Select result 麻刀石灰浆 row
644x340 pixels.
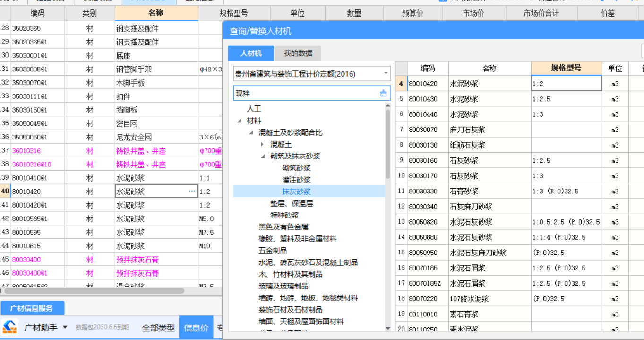(x=519, y=130)
